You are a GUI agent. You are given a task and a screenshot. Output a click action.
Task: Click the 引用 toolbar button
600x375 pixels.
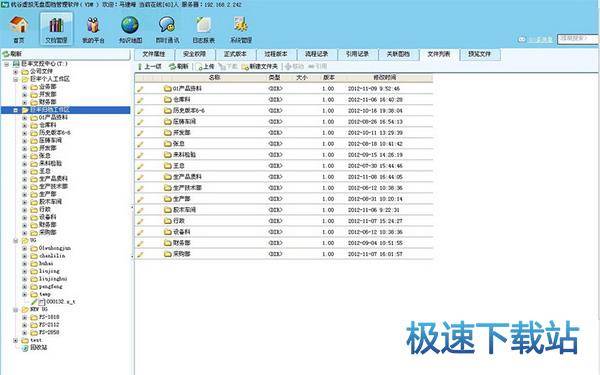click(318, 67)
